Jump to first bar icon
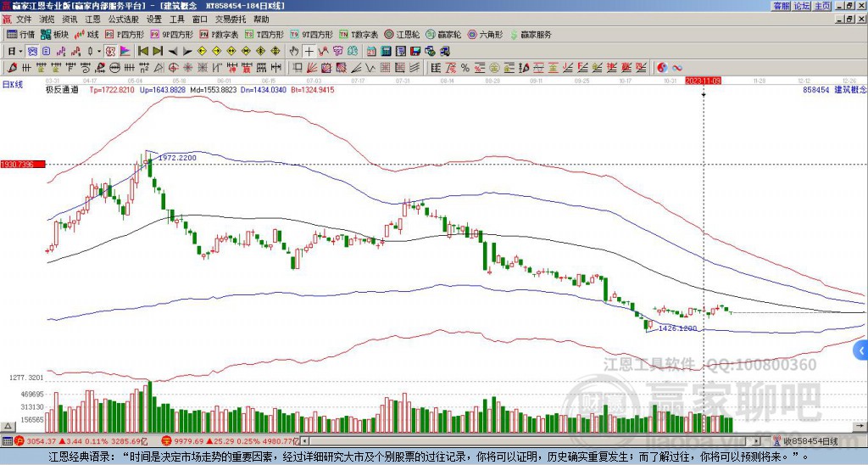Image resolution: width=868 pixels, height=465 pixels. [x=142, y=52]
